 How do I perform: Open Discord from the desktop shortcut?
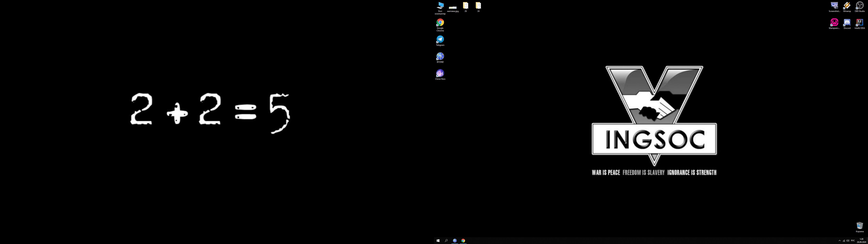point(847,24)
